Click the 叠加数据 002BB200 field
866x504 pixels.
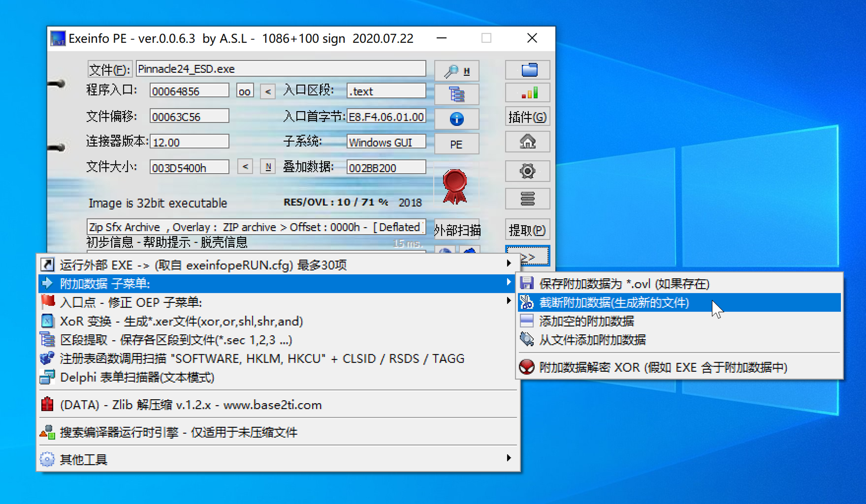386,167
